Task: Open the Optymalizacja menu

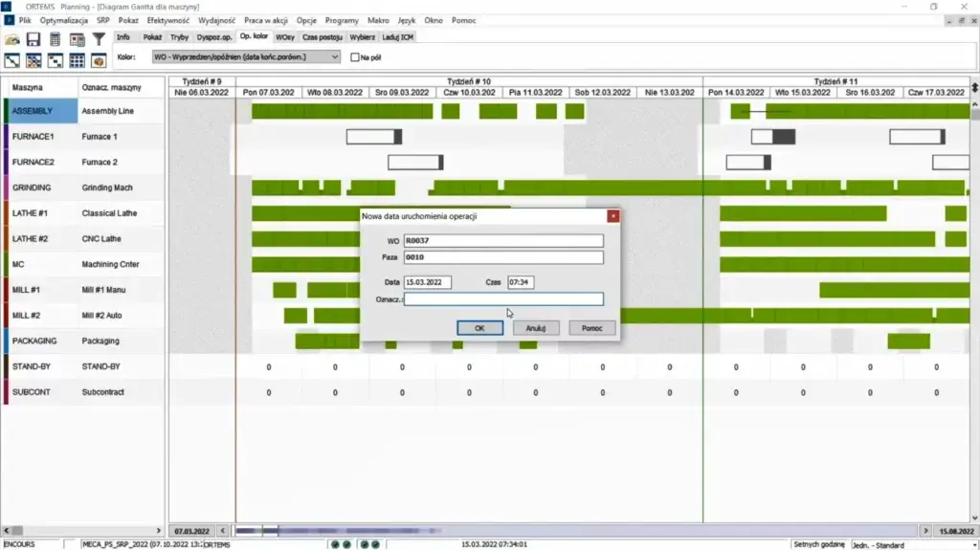Action: point(64,20)
